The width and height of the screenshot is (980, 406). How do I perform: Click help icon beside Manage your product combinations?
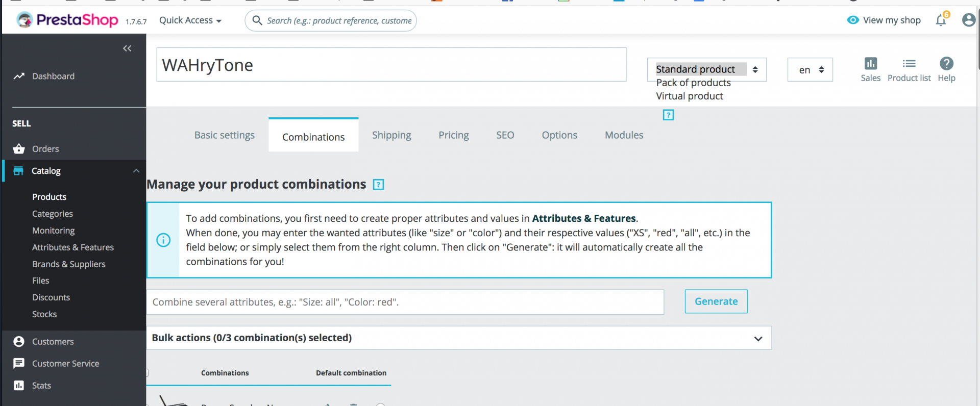tap(378, 185)
